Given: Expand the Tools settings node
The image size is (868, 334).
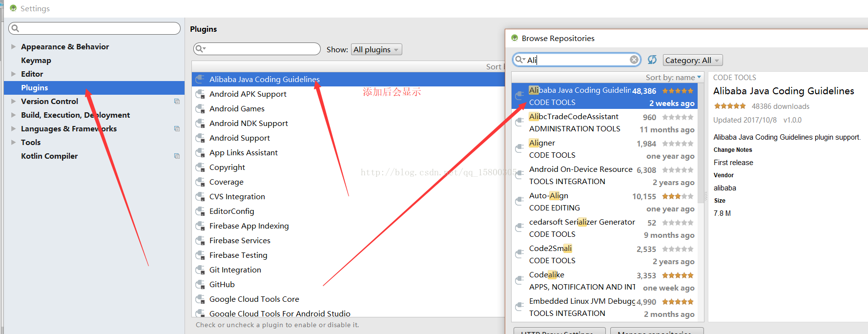Looking at the screenshot, I should point(14,142).
